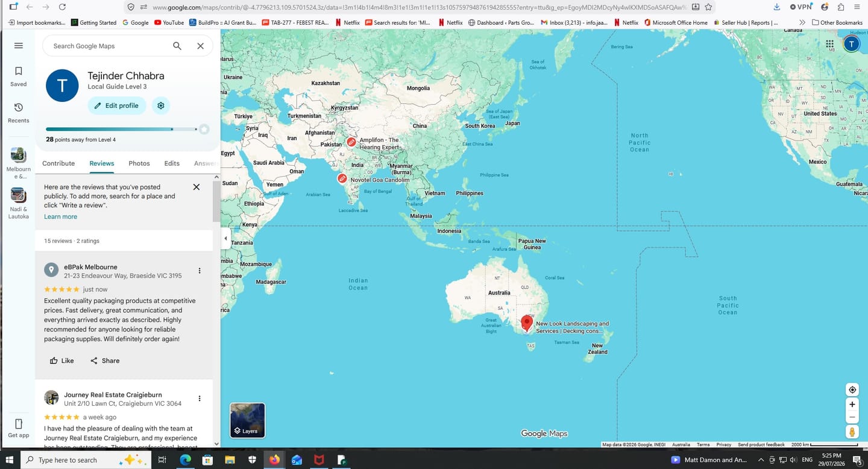Dismiss the reviews info banner
The image size is (868, 469).
click(196, 187)
